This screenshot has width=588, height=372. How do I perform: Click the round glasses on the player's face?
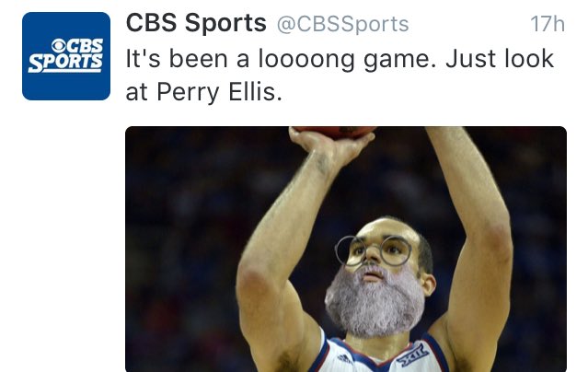coord(373,250)
